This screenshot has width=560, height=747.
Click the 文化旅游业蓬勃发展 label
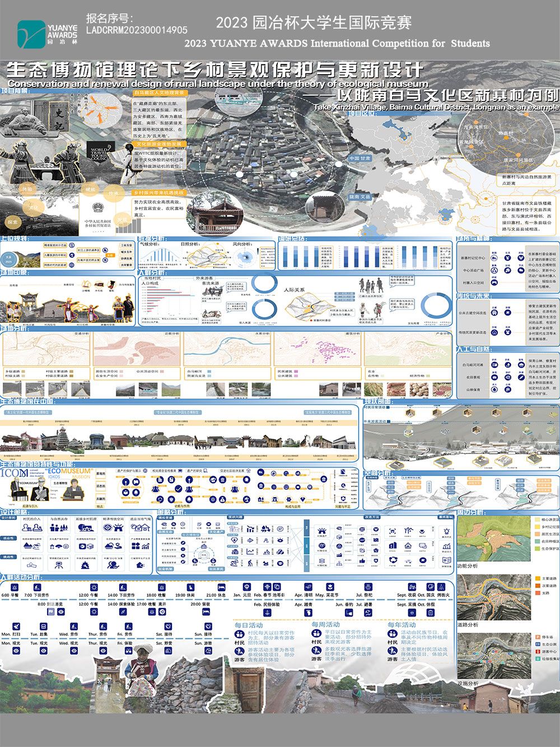coord(158,144)
